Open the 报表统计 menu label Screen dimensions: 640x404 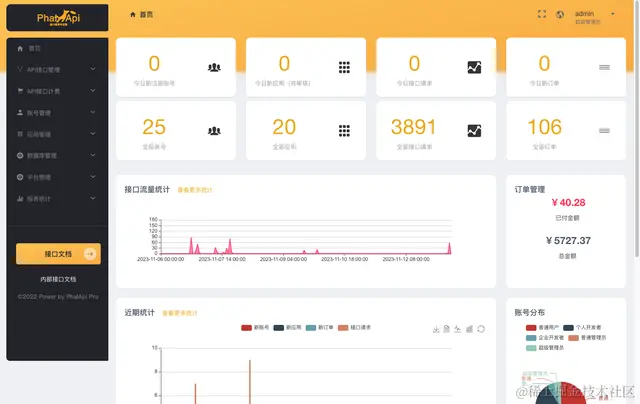tap(39, 199)
